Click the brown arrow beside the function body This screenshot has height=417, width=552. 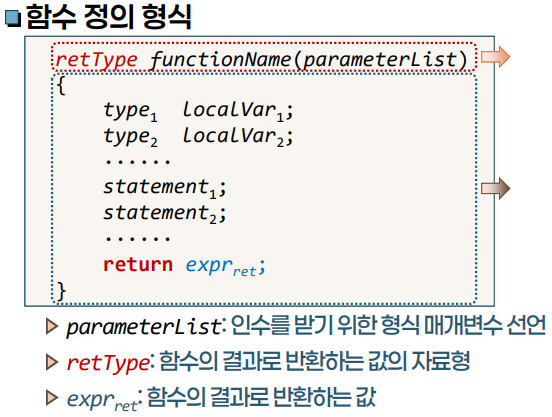[x=495, y=188]
